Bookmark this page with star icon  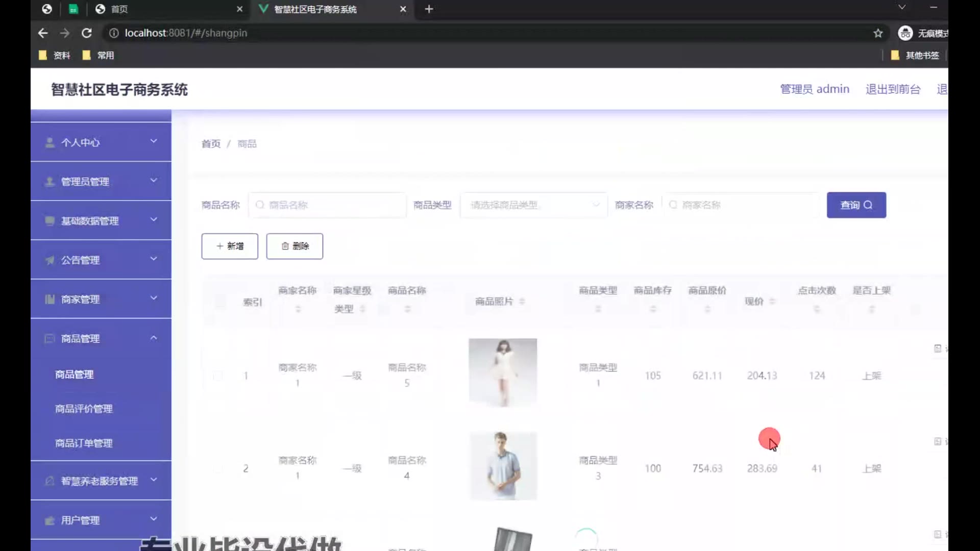coord(878,33)
